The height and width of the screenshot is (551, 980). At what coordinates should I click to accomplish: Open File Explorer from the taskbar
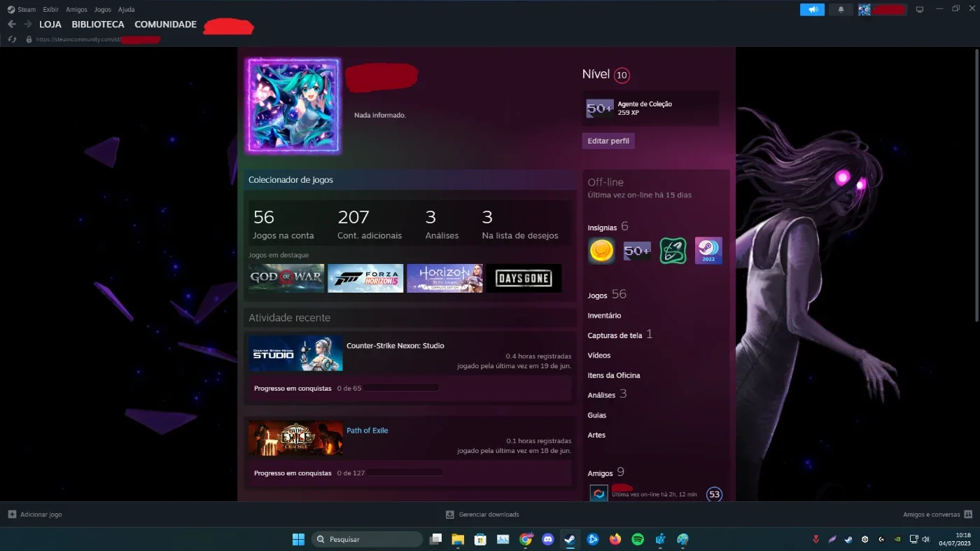(458, 539)
